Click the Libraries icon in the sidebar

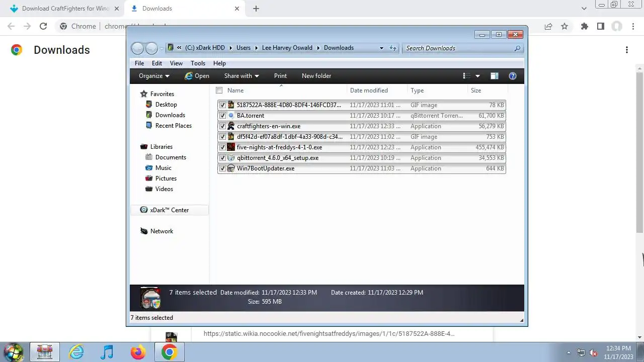click(x=144, y=147)
